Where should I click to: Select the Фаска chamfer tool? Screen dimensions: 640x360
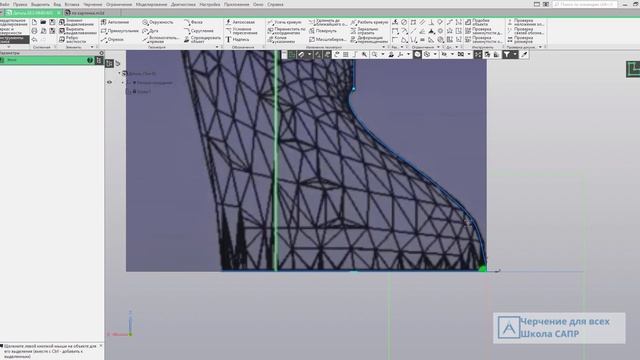pos(193,22)
